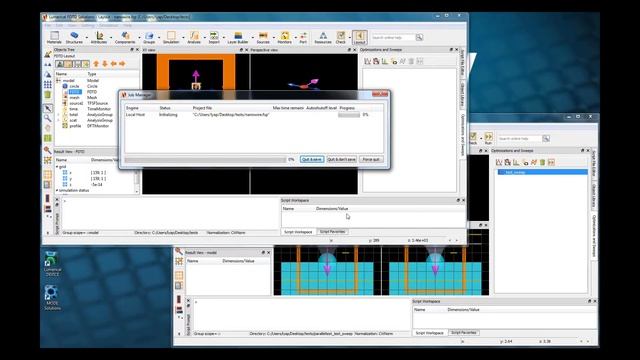Select the Local Host row in Job Manager
Viewport: 640px width, 360px height.
pyautogui.click(x=253, y=115)
